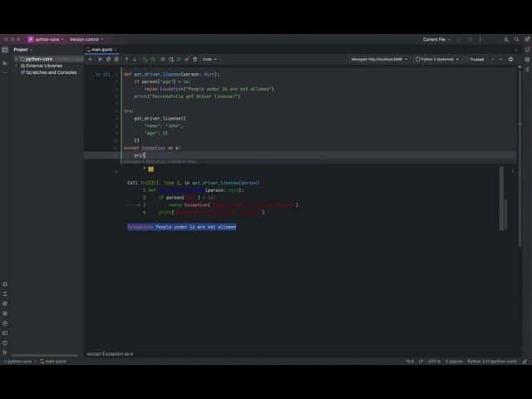Interrupt the kernel with the stop icon
This screenshot has height=399, width=532.
pyautogui.click(x=163, y=59)
